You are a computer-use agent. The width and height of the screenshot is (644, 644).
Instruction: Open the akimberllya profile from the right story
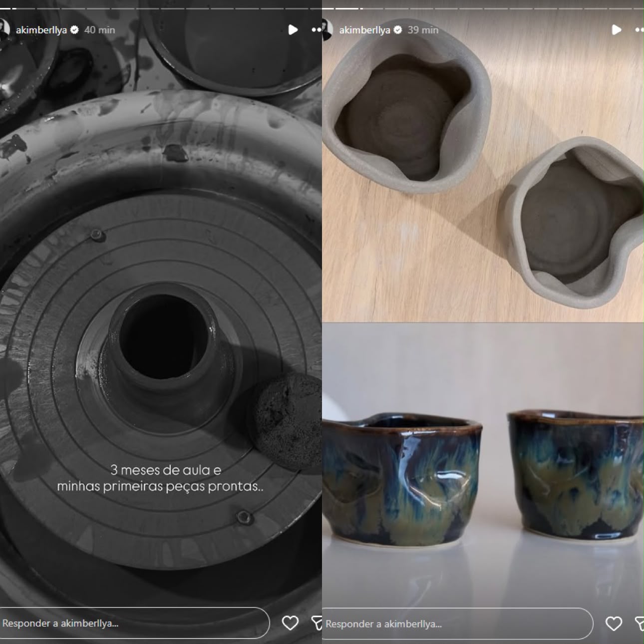point(365,30)
